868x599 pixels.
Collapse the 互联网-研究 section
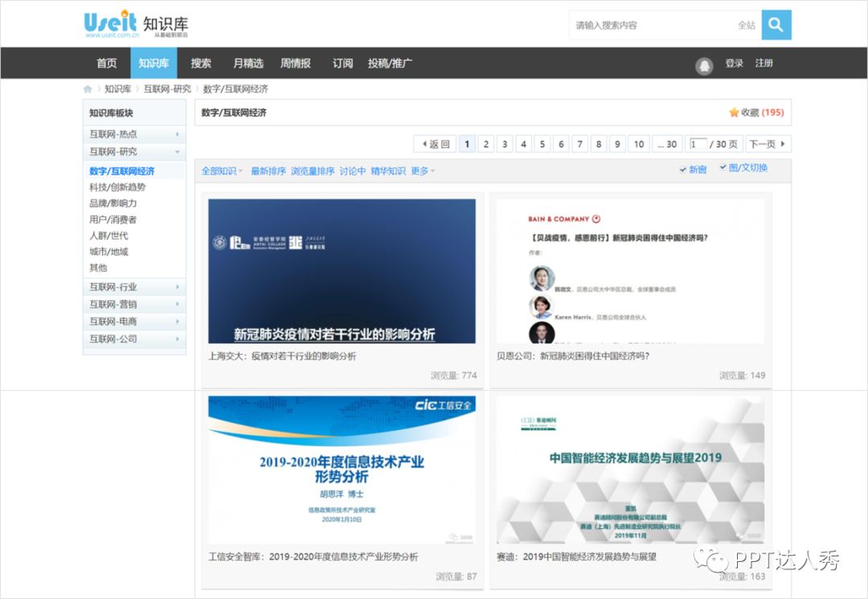point(134,151)
